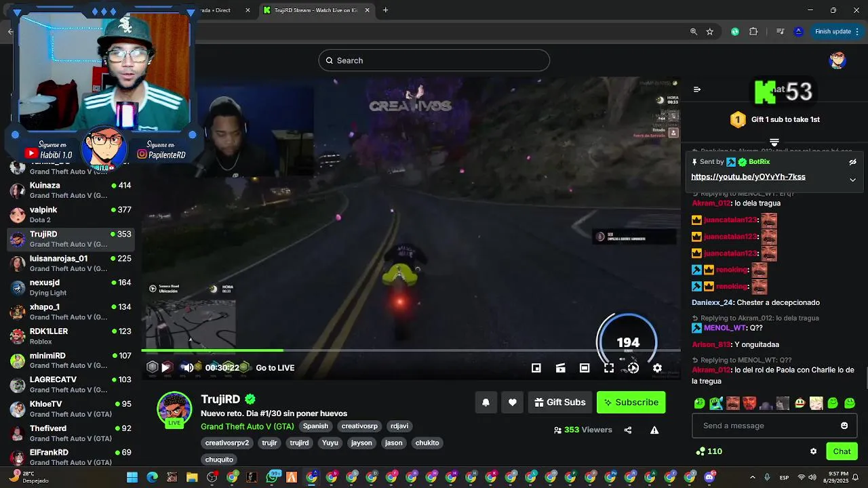Select the luisanarojas_01 sidebar channel
Screen dimensions: 868x488
click(71, 263)
